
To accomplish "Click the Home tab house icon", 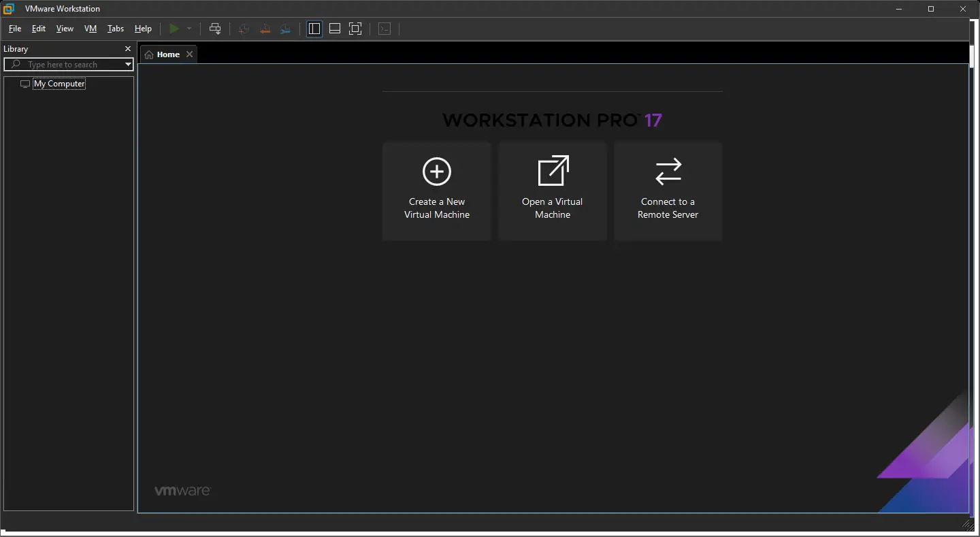I will pos(149,54).
